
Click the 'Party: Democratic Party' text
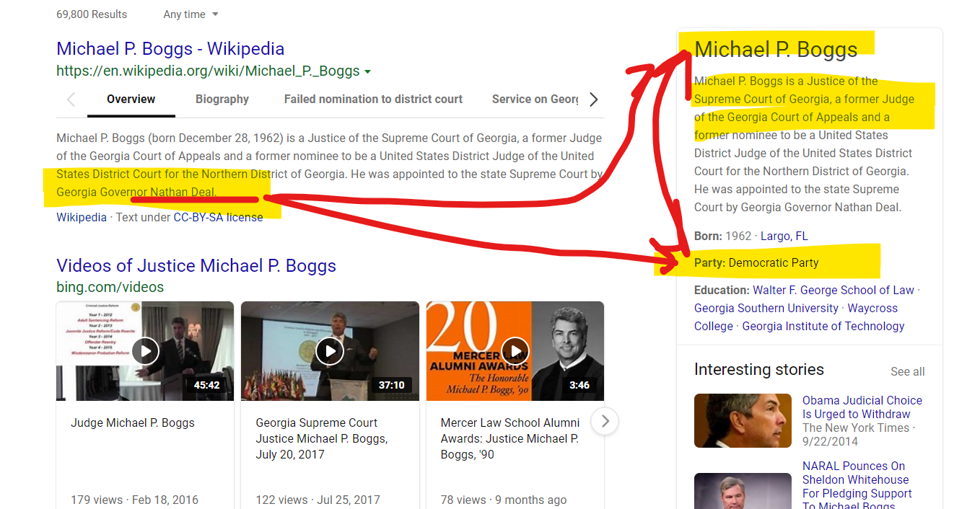(x=756, y=262)
